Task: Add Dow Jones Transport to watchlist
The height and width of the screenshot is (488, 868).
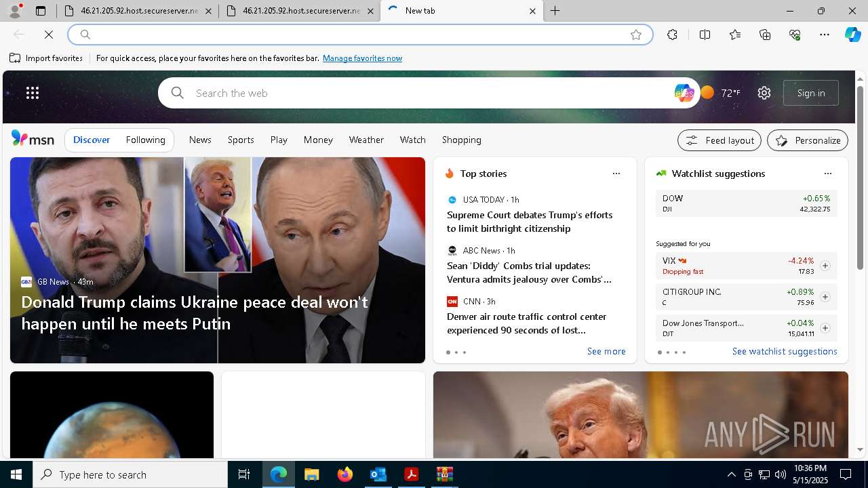Action: [x=825, y=328]
